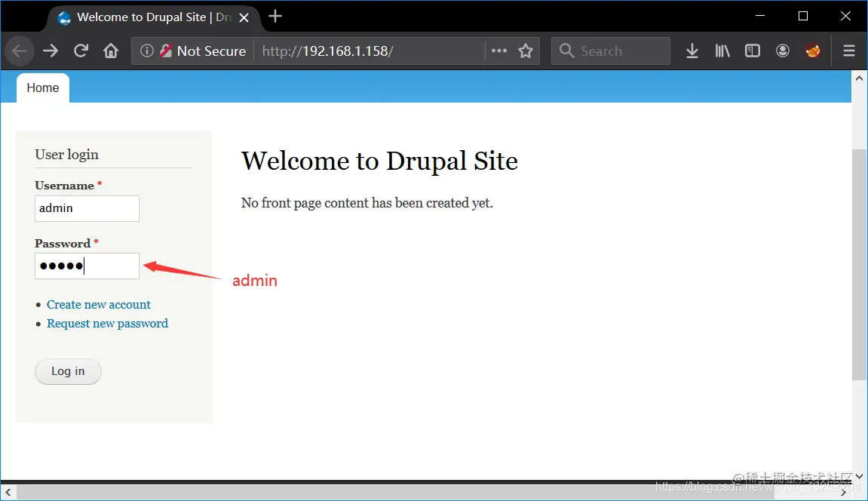Toggle the sidebar view icon
The image size is (868, 501).
753,51
